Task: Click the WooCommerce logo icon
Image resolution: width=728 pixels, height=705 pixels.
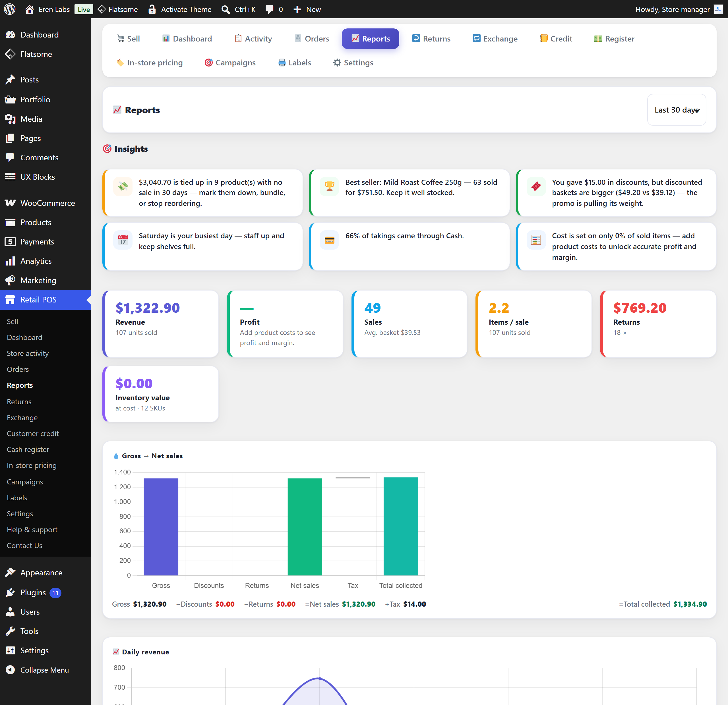Action: click(x=11, y=203)
